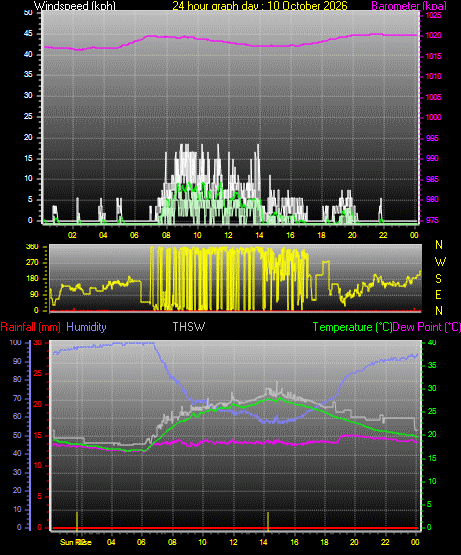Select the '24 hour graph day : 10 October 2026' heading
461x555 pixels.
(x=260, y=6)
